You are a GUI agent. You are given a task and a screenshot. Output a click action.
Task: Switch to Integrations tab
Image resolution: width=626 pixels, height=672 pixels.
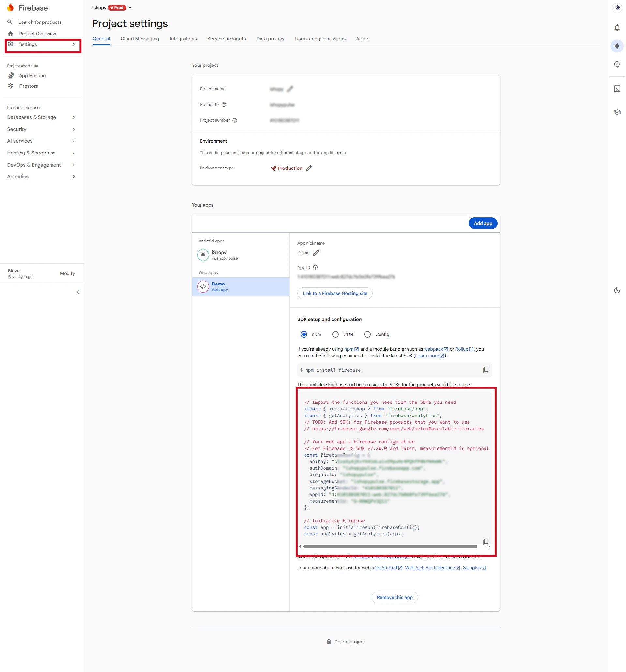point(183,39)
